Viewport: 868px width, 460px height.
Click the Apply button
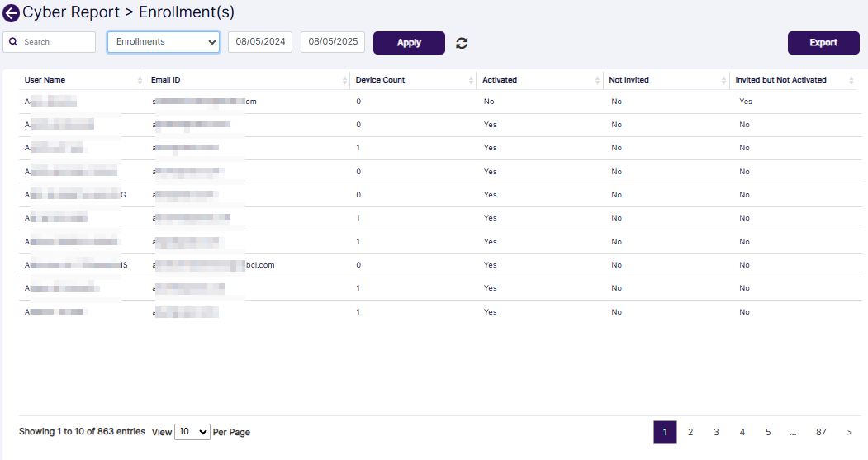409,43
